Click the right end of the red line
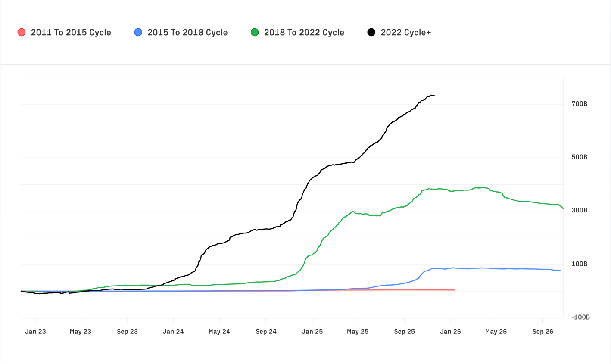Image resolution: width=611 pixels, height=364 pixels. [x=454, y=290]
